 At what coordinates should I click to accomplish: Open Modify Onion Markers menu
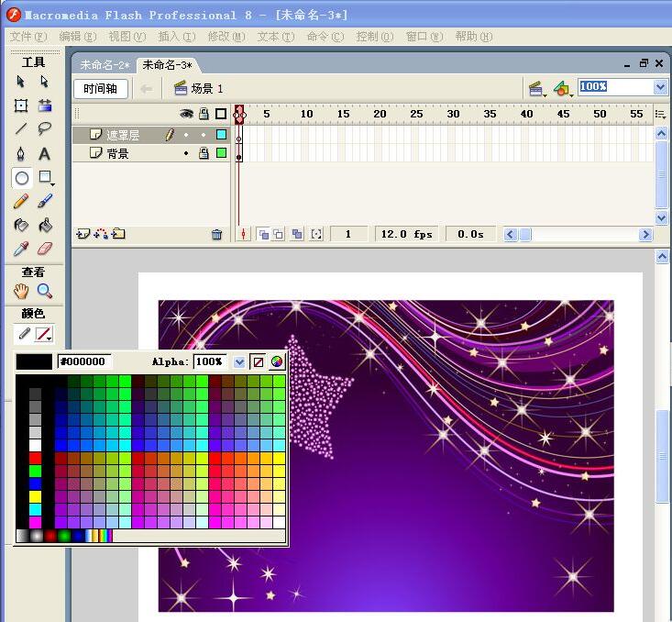pyautogui.click(x=316, y=234)
